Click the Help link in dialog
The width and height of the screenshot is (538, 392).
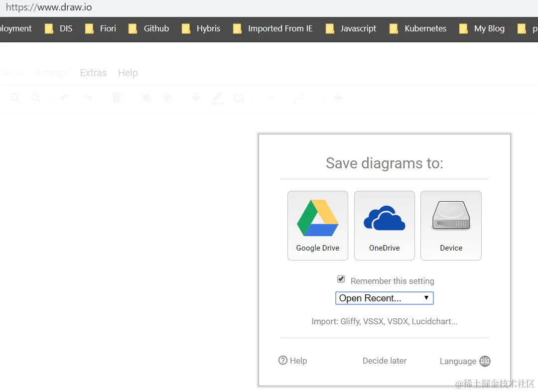(x=298, y=361)
